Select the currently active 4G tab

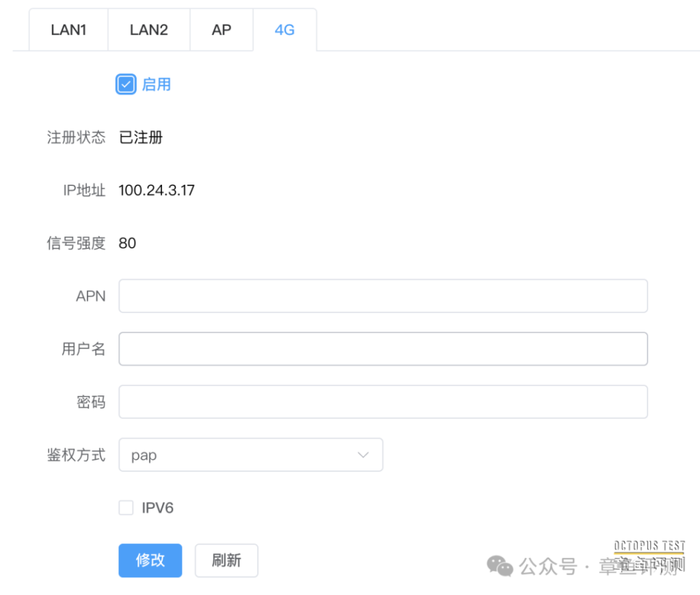(284, 29)
